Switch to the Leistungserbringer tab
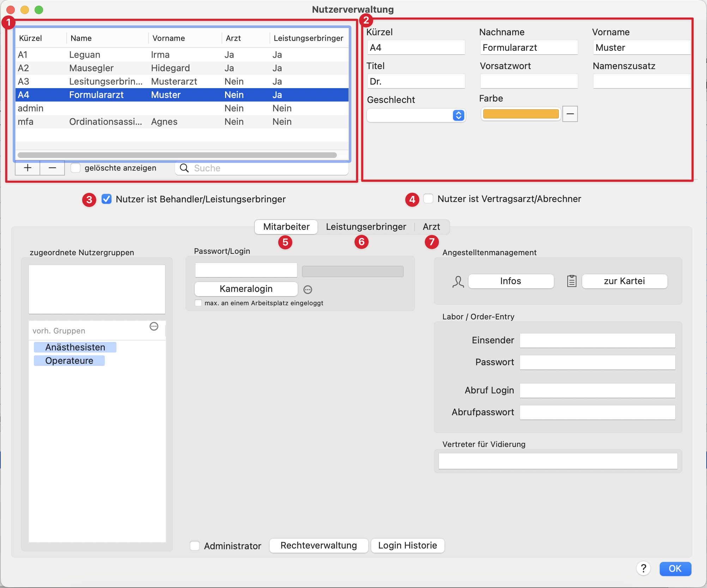This screenshot has width=707, height=588. (x=366, y=227)
